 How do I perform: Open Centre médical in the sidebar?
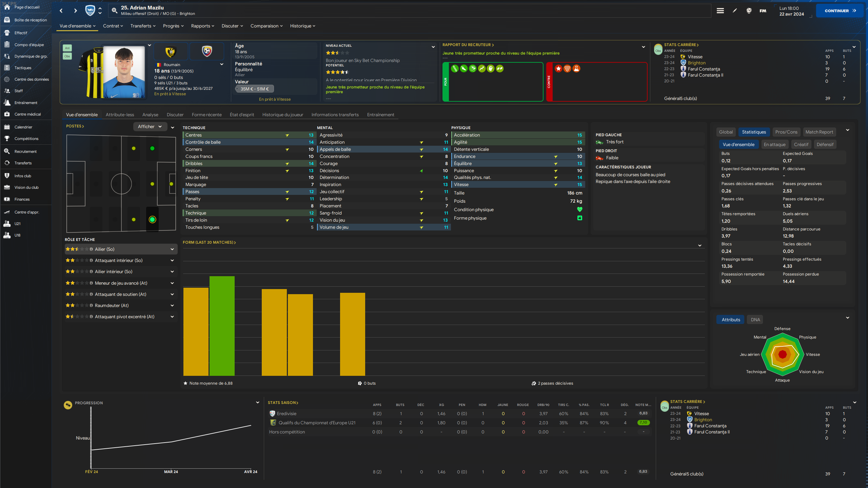point(27,114)
